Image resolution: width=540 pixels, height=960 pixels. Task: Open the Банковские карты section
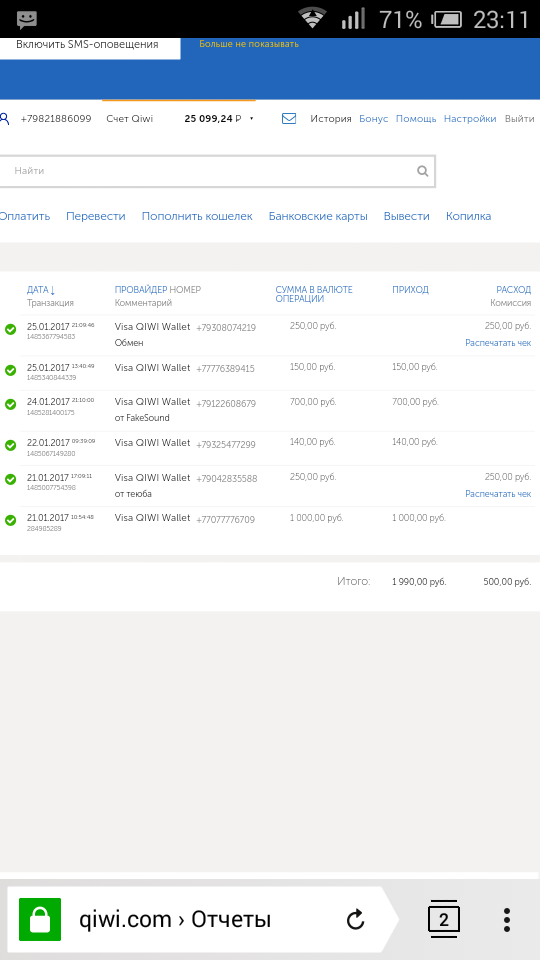pos(318,216)
